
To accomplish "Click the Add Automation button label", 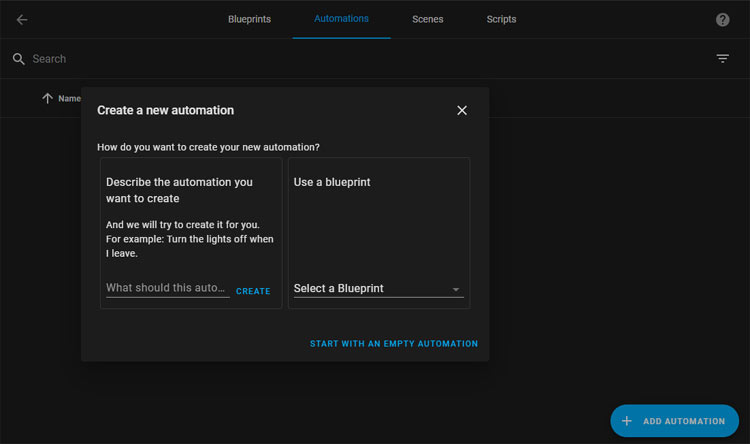I will pos(684,421).
